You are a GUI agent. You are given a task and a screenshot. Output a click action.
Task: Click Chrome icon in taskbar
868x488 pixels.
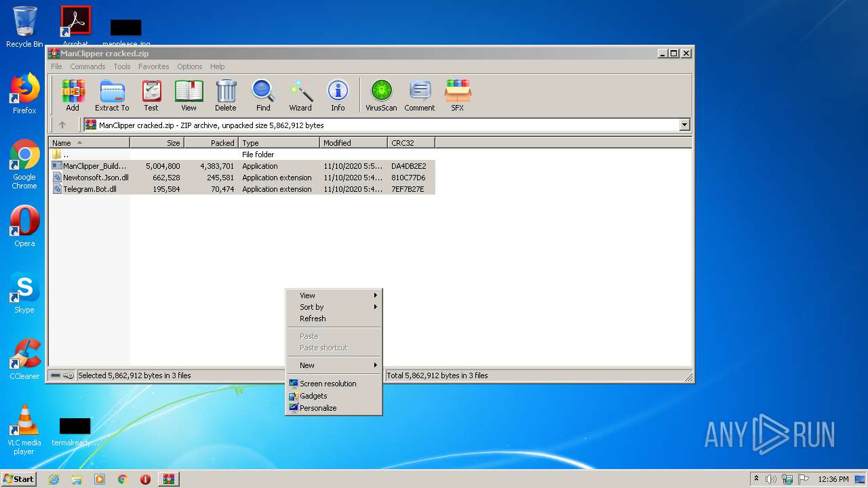tap(123, 479)
